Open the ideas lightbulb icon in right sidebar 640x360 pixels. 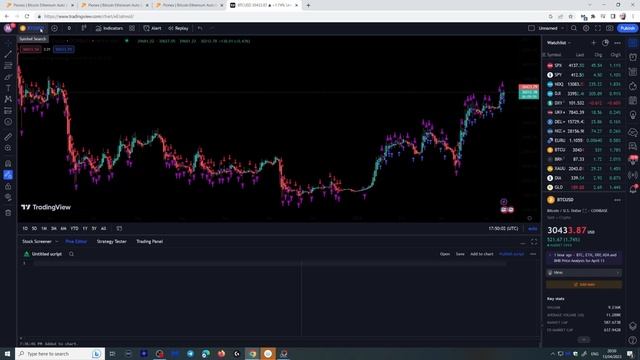tap(633, 116)
